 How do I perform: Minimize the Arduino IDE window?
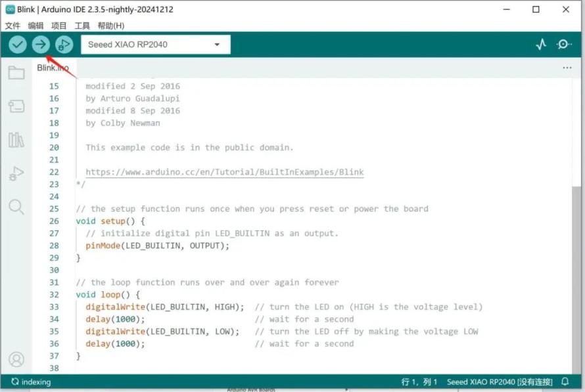point(506,9)
